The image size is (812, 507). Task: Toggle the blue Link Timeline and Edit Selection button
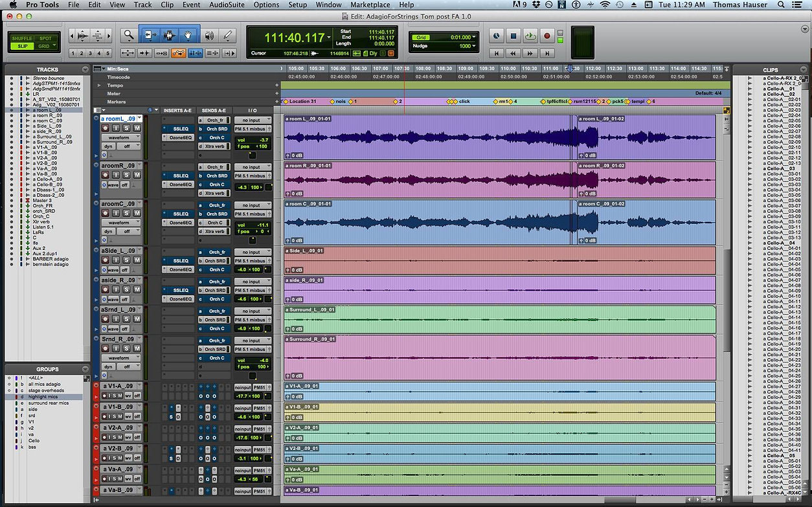tap(195, 53)
